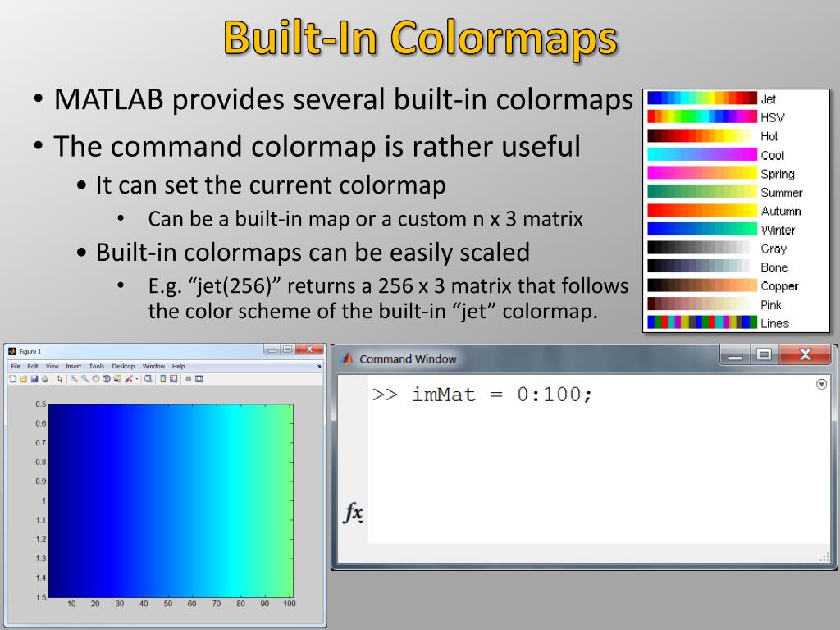Image resolution: width=840 pixels, height=630 pixels.
Task: Insert Legend using toolbar icon
Action: (x=174, y=379)
